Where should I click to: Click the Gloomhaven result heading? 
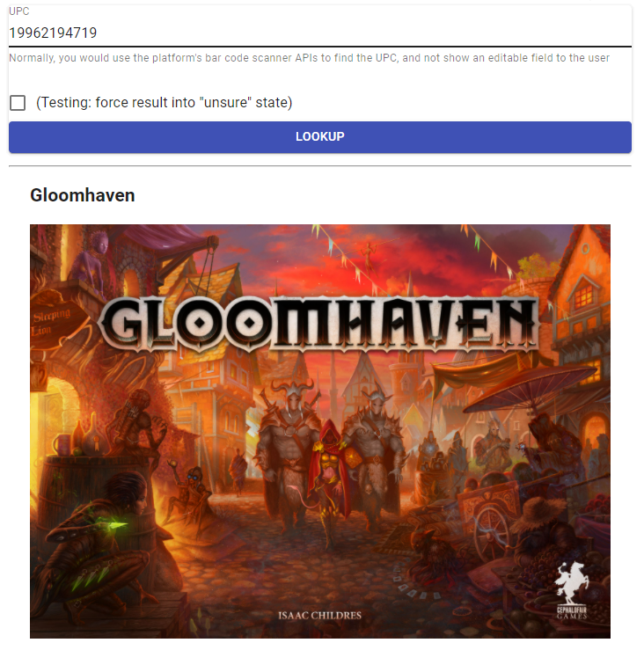pos(83,195)
